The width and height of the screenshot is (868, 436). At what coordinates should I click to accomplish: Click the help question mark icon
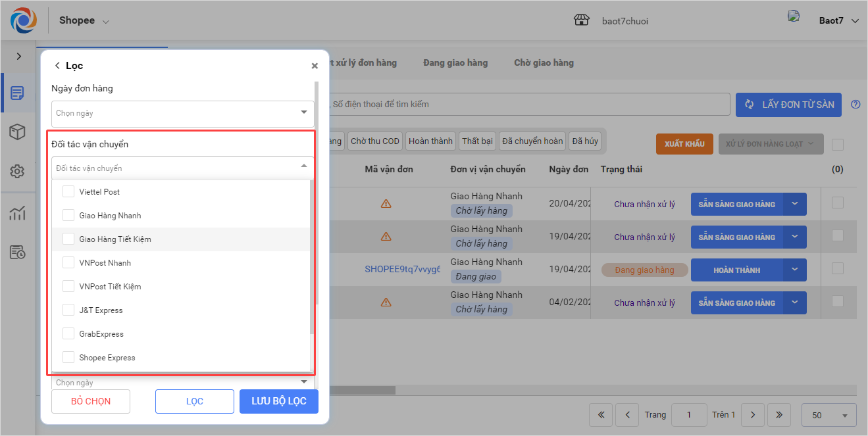[x=855, y=104]
